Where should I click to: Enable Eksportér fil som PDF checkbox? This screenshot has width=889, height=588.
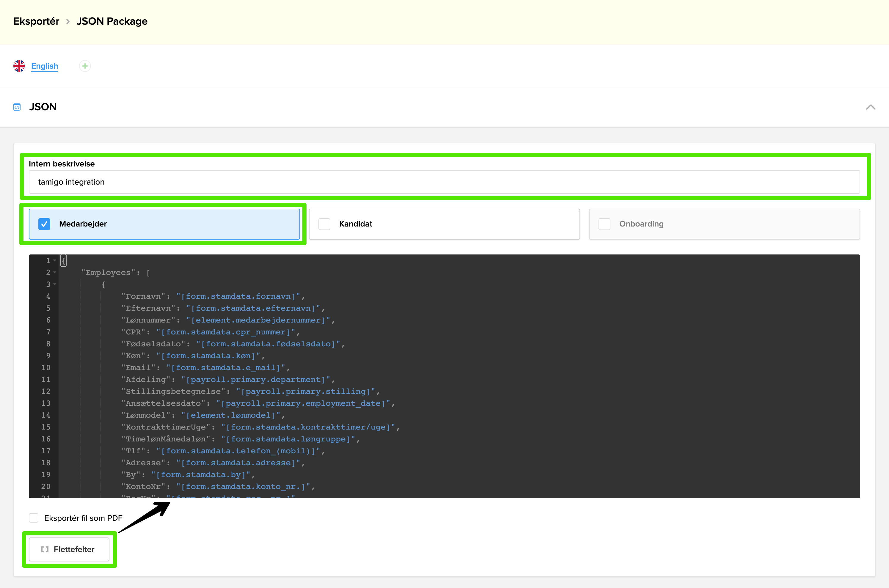34,518
